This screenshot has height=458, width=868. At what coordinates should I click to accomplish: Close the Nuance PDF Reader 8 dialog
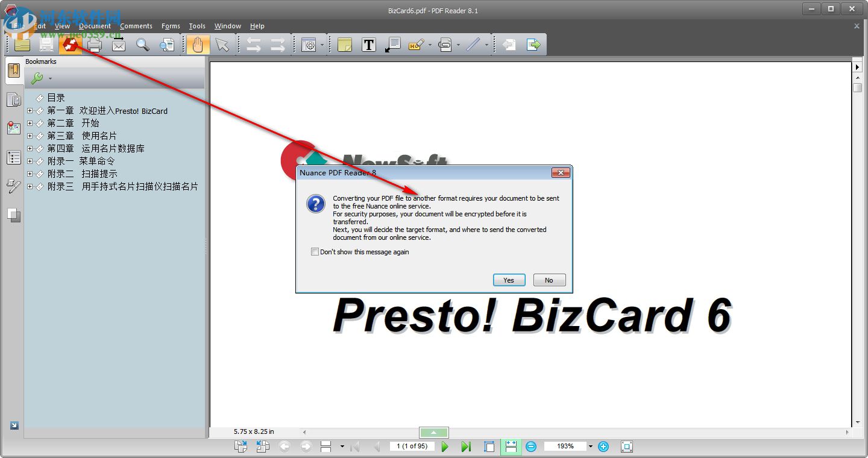coord(561,173)
